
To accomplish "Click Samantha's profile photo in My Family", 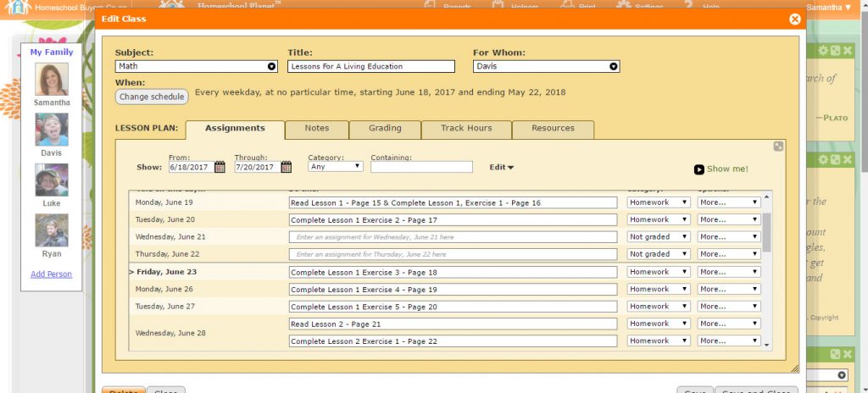I will pyautogui.click(x=52, y=80).
